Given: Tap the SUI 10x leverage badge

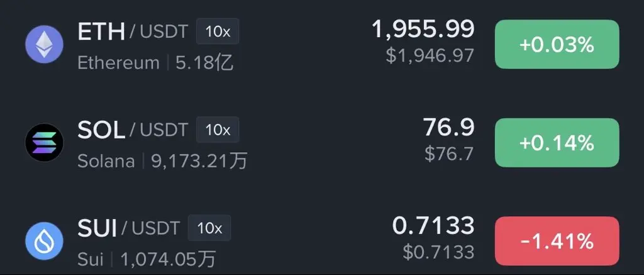Looking at the screenshot, I should point(209,228).
